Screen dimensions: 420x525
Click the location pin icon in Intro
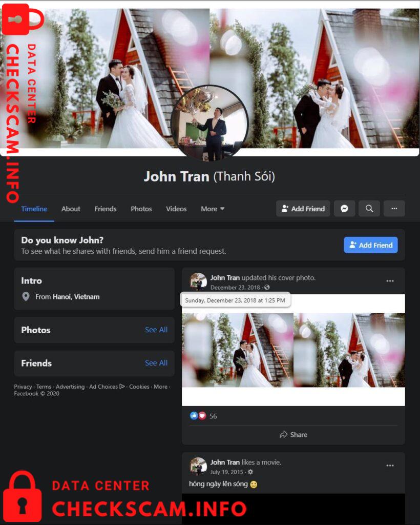[26, 297]
